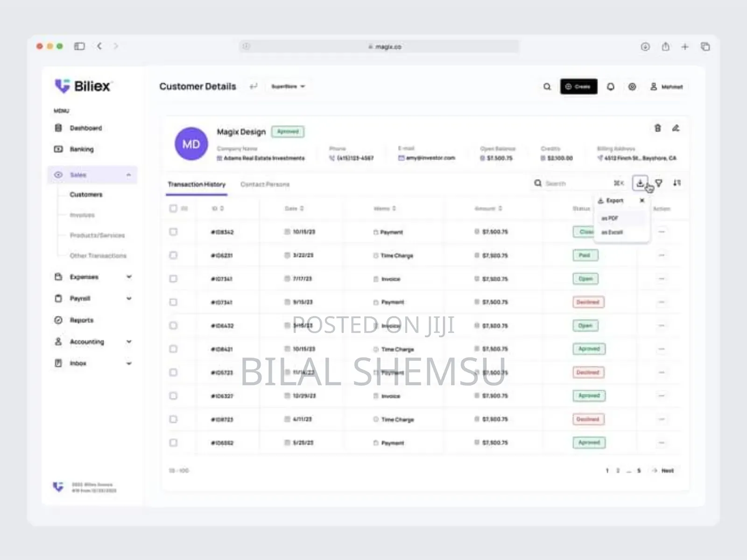Click the top header search icon
The width and height of the screenshot is (747, 560).
[x=547, y=87]
